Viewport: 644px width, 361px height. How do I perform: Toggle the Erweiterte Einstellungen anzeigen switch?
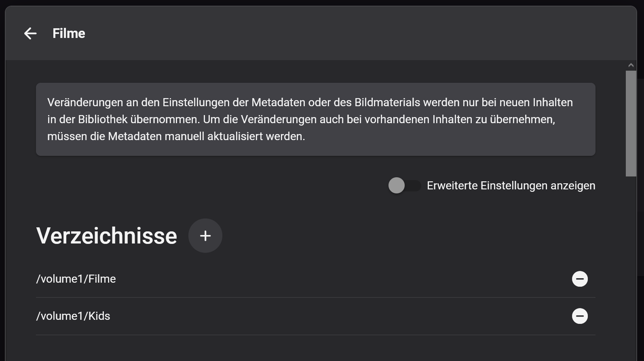405,186
